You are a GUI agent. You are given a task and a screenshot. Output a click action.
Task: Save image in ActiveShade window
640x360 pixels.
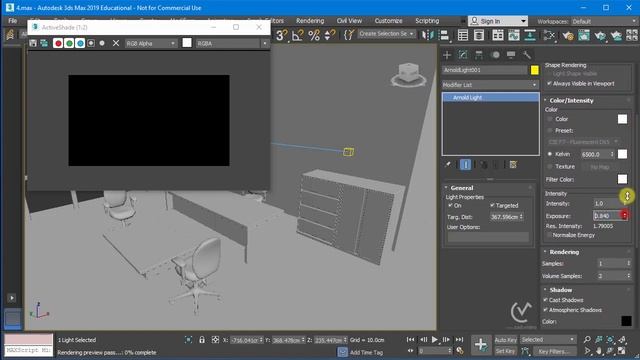tap(33, 43)
